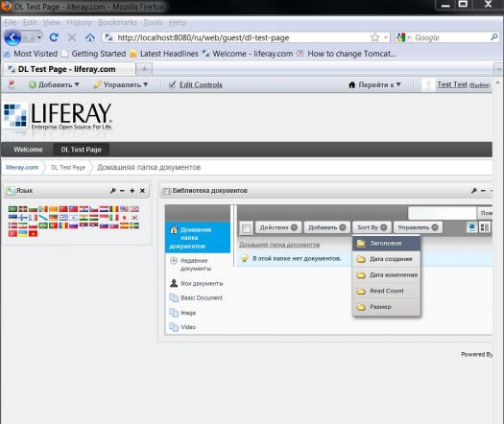
Task: Select the Turkish flag language
Action: click(x=12, y=233)
